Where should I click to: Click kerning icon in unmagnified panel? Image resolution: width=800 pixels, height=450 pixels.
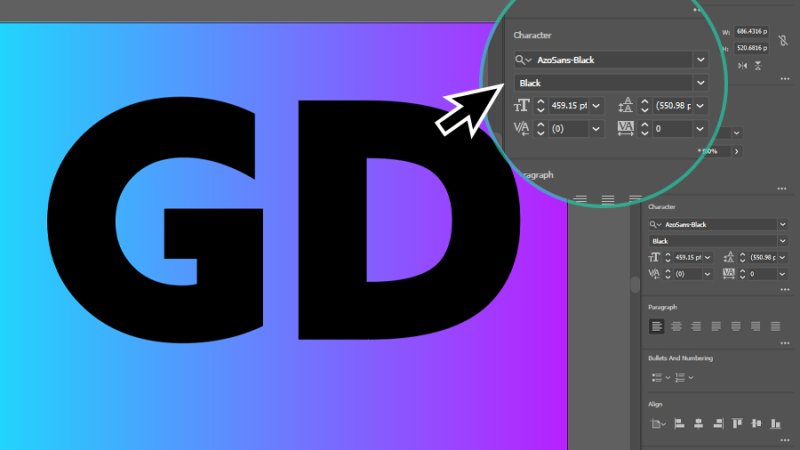point(654,274)
